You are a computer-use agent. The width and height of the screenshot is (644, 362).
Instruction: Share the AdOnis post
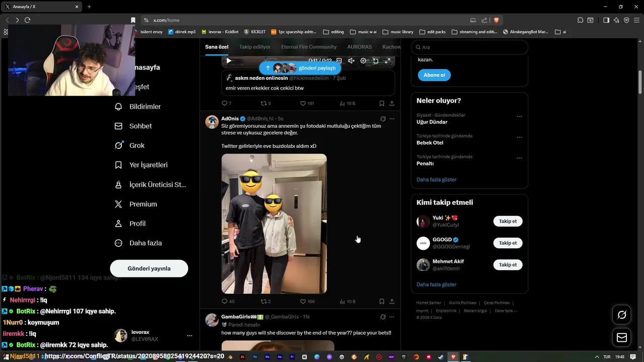point(392,302)
